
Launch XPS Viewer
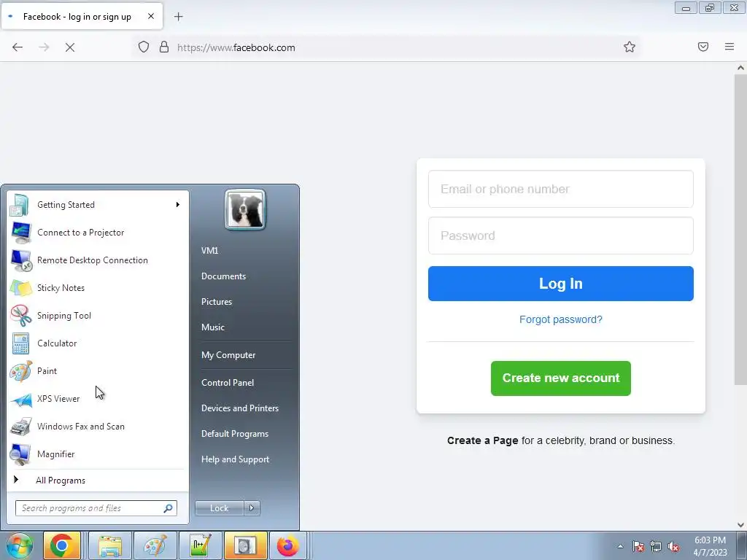[98, 399]
